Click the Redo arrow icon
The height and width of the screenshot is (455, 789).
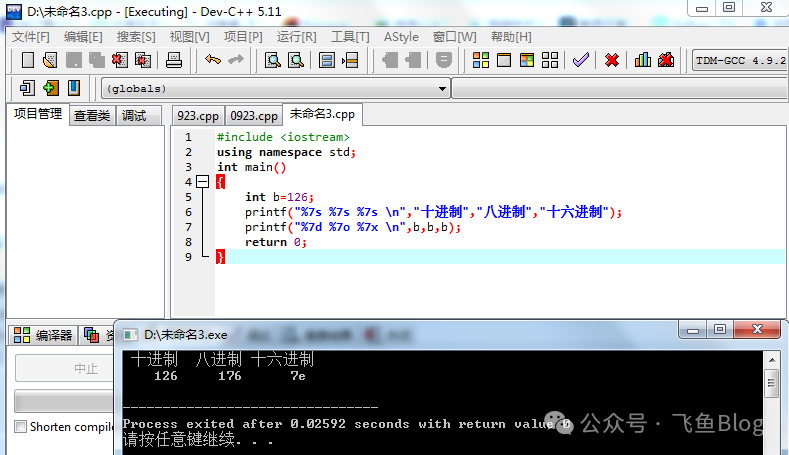coord(235,60)
